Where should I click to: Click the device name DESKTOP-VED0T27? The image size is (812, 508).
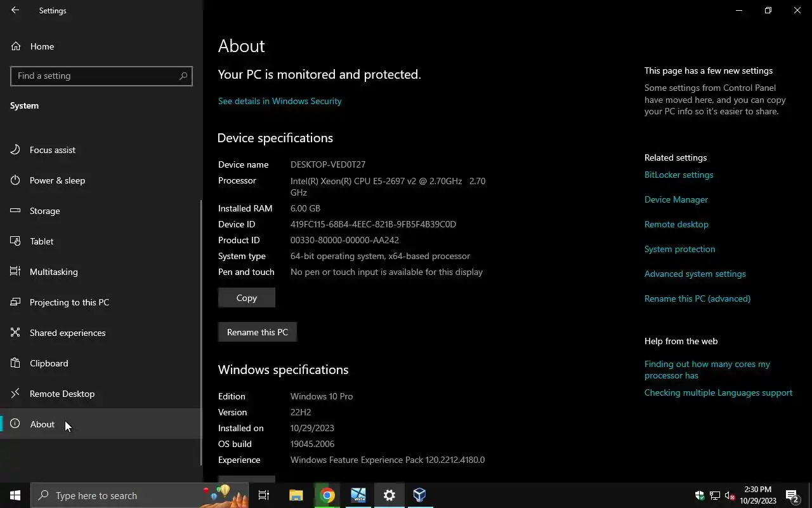coord(328,164)
